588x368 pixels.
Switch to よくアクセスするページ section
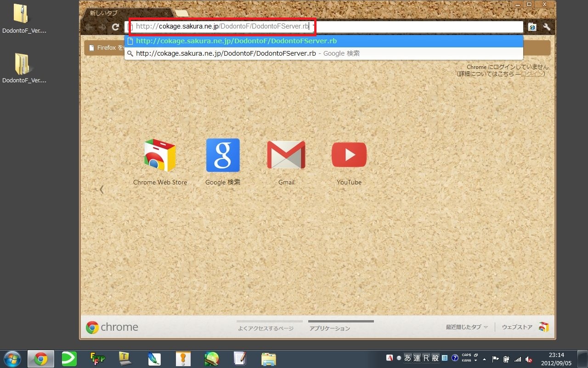click(266, 328)
